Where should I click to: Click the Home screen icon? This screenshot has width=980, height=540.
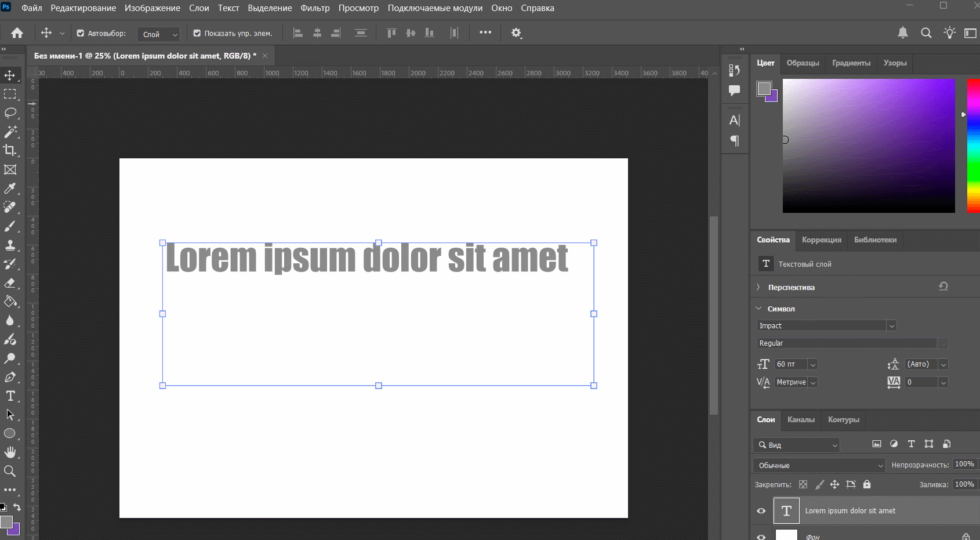click(17, 33)
